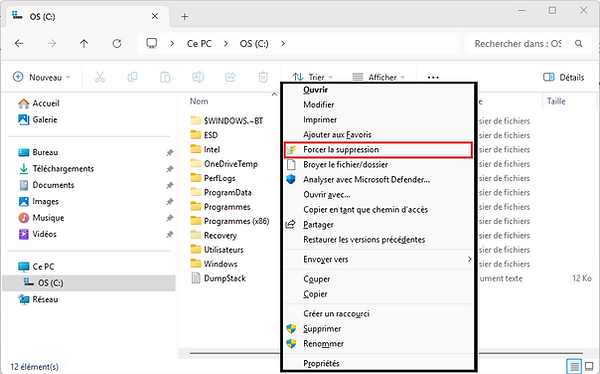Screen dimensions: 600x374
Task: Click the Cut scissors toolbar icon
Action: [100, 77]
